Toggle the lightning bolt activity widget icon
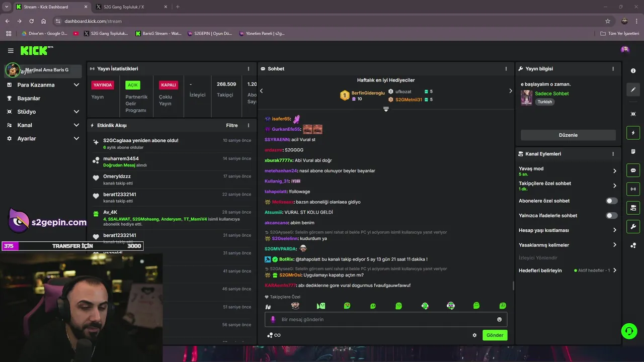644x362 pixels. point(633,133)
